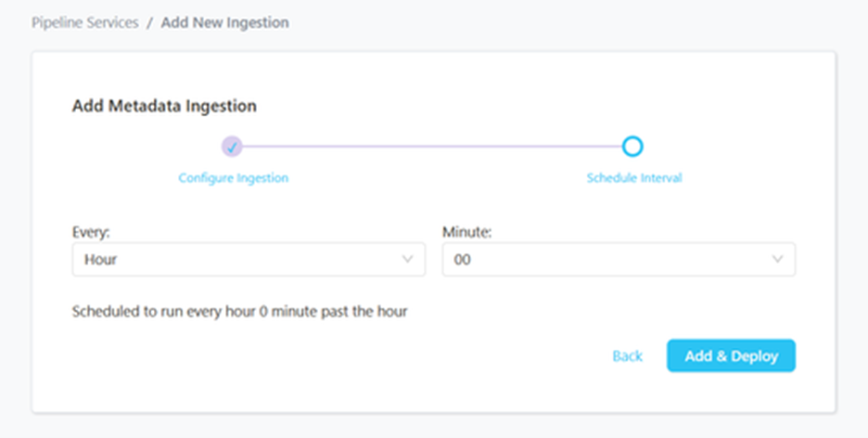868x438 pixels.
Task: Click the Minute: field label
Action: click(x=466, y=232)
